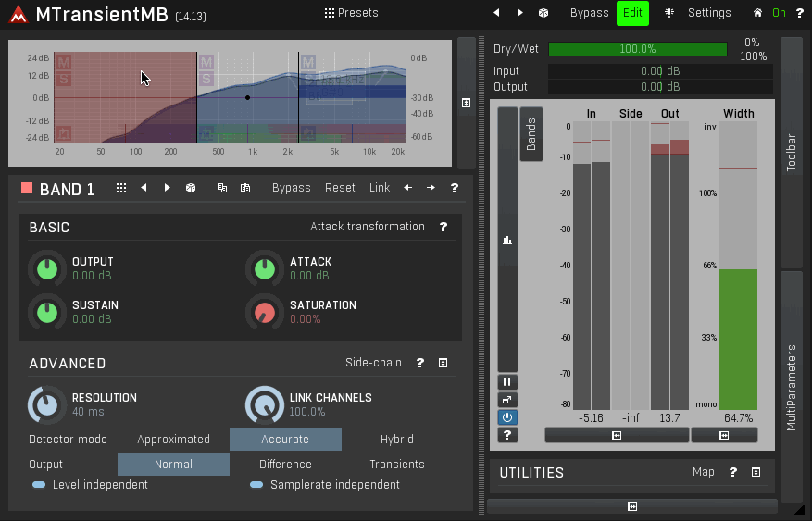Click the A/B comparison icon beside Settings
812x521 pixels.
(669, 13)
